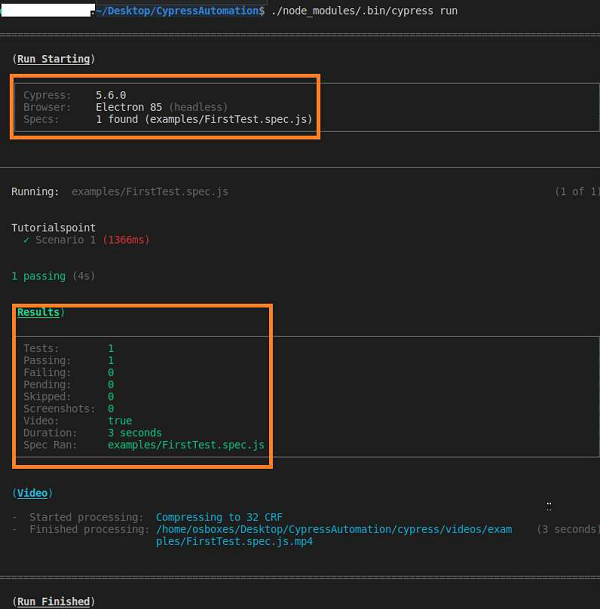
Task: Click the Results heading
Action: pyautogui.click(x=38, y=312)
